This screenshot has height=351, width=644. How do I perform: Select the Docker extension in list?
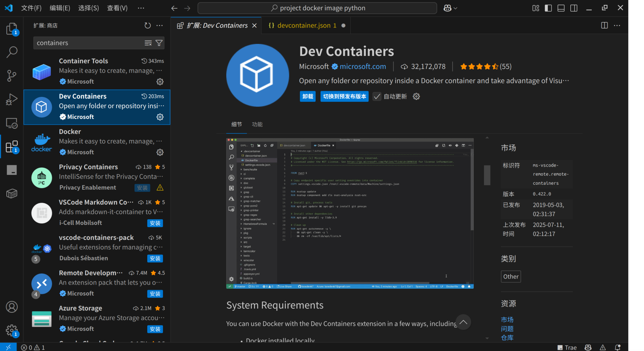97,142
